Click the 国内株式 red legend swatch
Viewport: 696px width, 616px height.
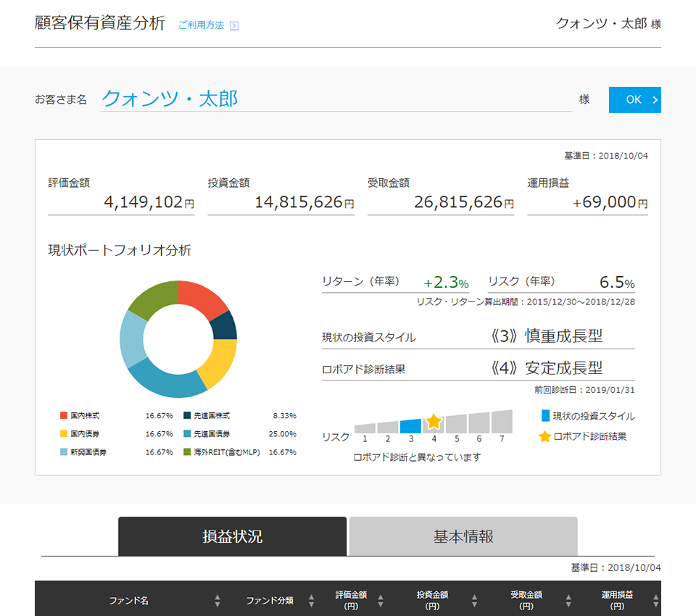point(64,416)
